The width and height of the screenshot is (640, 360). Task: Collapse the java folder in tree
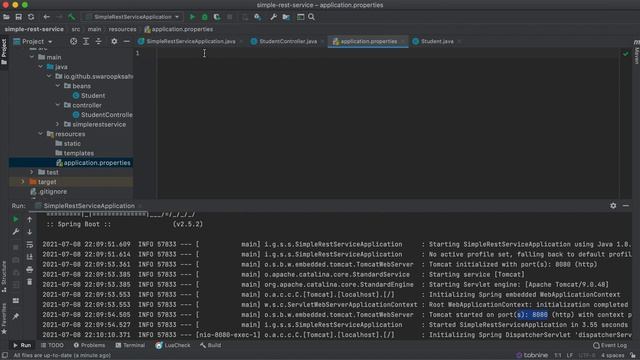point(40,67)
